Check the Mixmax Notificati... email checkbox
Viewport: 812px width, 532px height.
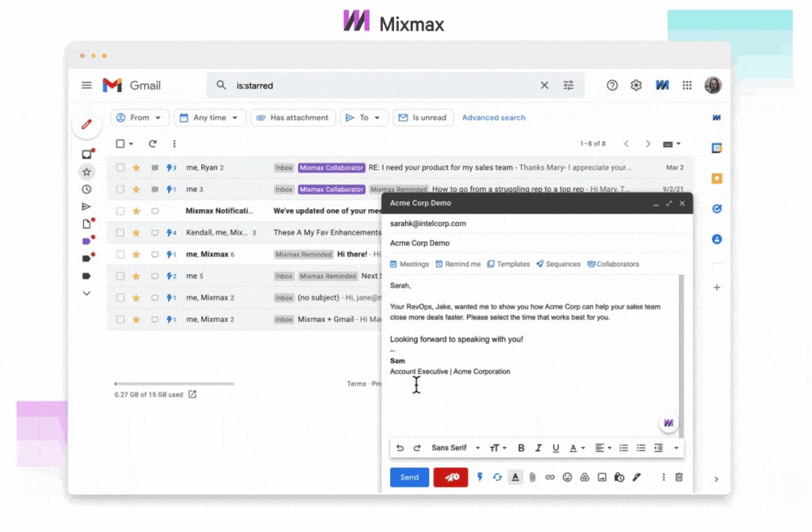pyautogui.click(x=121, y=211)
